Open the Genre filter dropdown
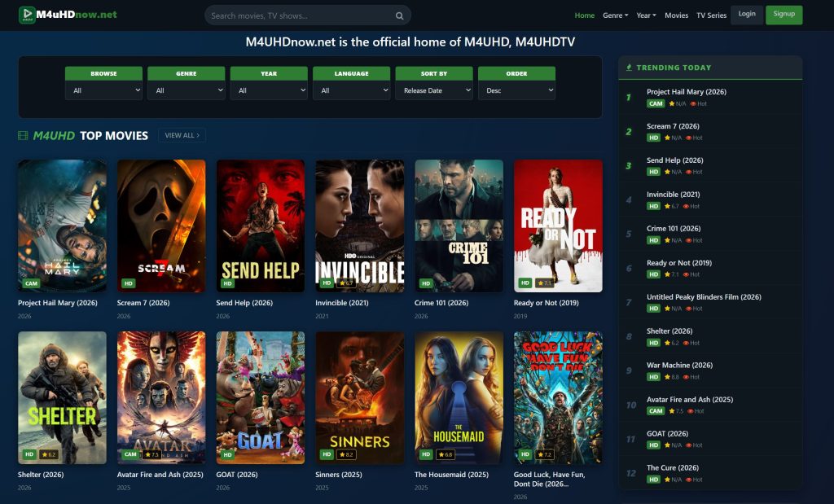This screenshot has height=504, width=834. coord(186,90)
